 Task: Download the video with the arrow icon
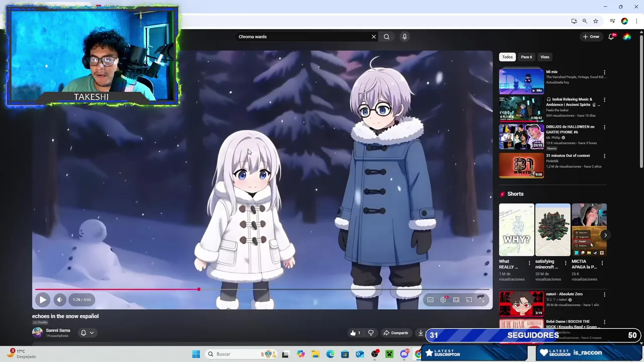coord(421,333)
